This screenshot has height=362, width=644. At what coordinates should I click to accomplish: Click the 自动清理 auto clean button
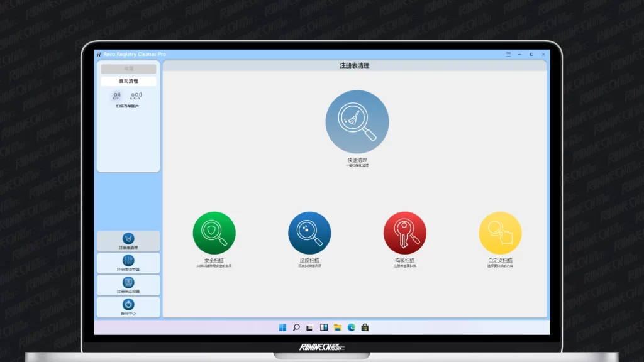[x=128, y=81]
